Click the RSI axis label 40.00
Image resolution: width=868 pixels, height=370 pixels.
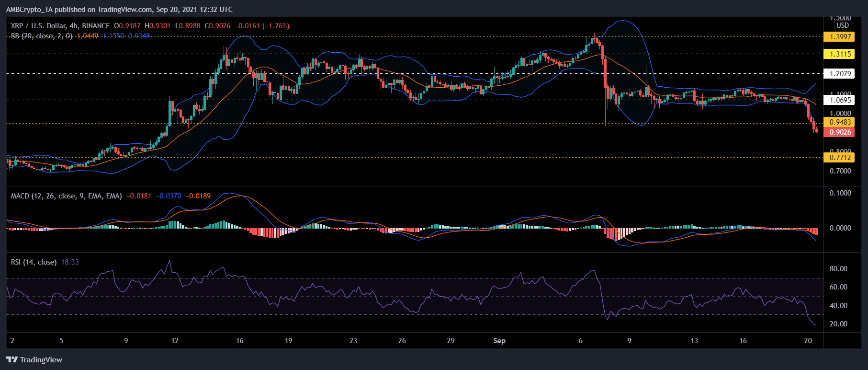[838, 306]
